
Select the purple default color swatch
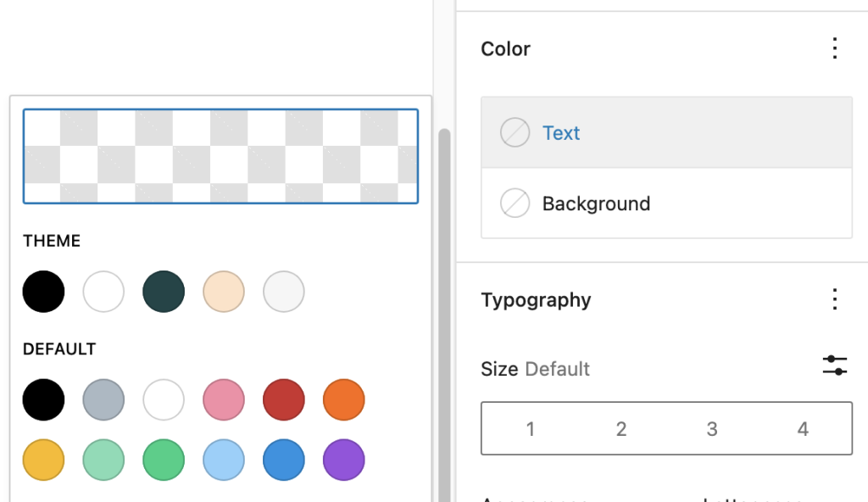[x=343, y=460]
